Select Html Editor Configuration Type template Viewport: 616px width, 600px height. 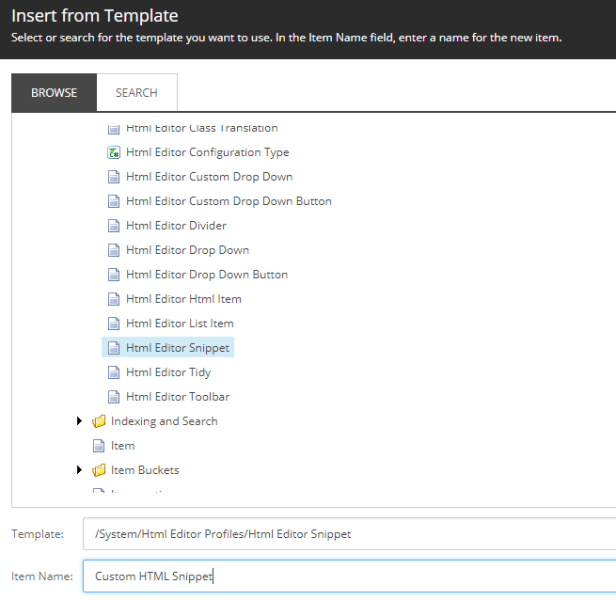(x=207, y=152)
